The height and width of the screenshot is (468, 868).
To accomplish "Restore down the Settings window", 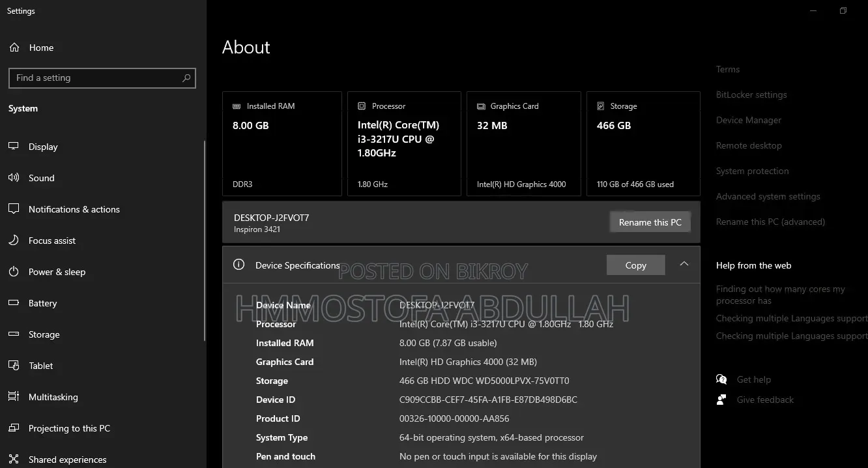I will tap(843, 10).
